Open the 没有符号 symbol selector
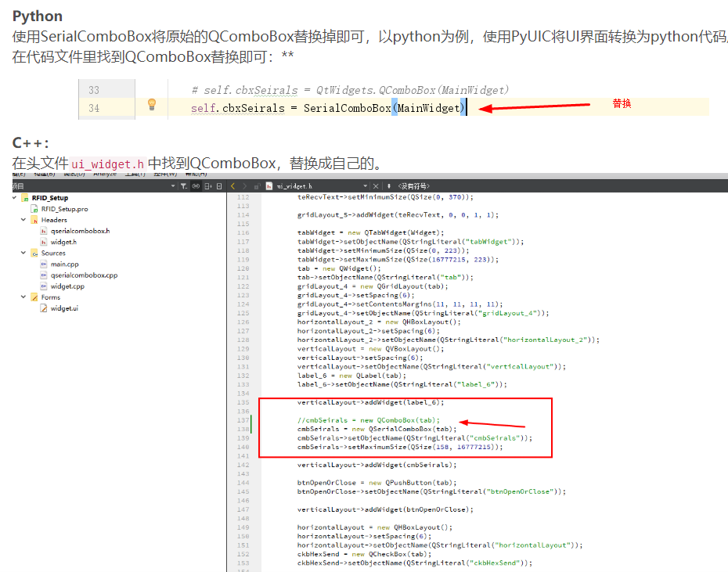 (414, 186)
